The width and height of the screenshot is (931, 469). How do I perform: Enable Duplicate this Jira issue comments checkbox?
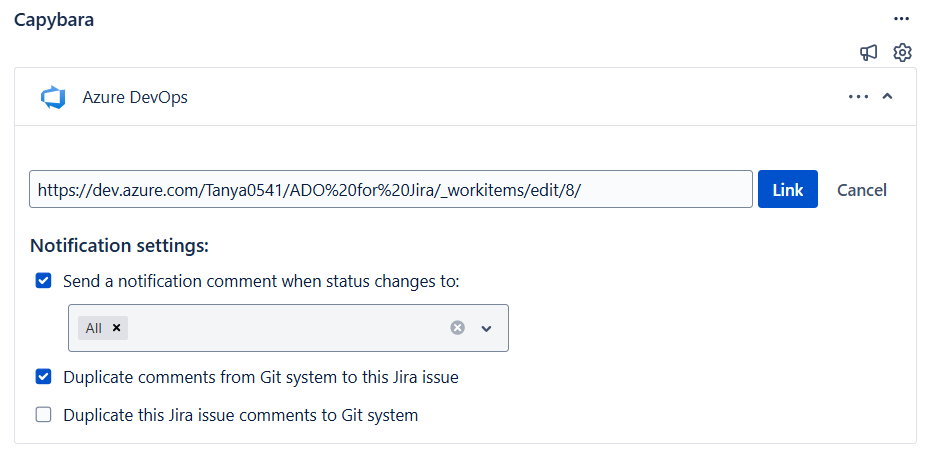tap(44, 414)
